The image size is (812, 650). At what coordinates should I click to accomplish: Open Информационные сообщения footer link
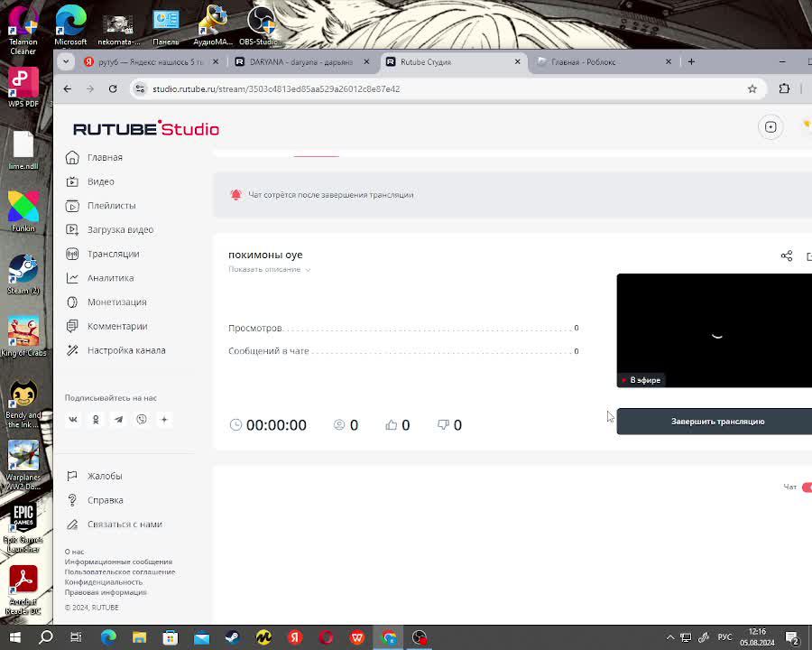118,562
